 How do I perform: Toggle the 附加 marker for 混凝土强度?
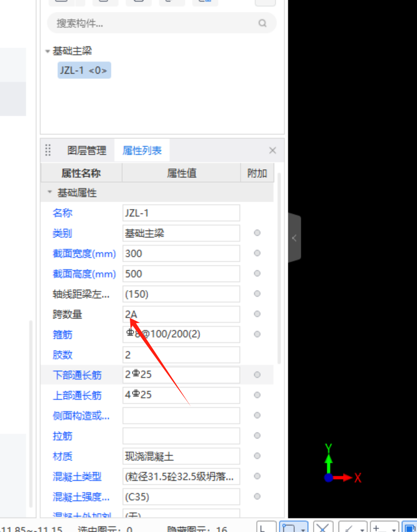[x=257, y=496]
